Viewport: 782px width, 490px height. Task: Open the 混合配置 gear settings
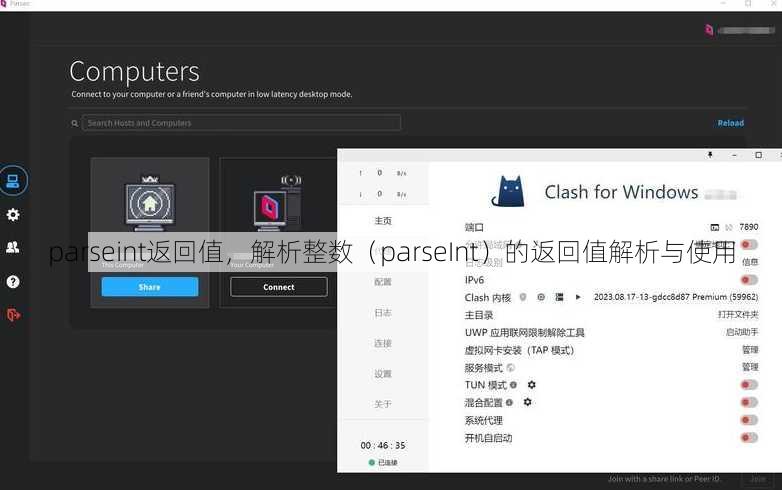click(x=528, y=402)
